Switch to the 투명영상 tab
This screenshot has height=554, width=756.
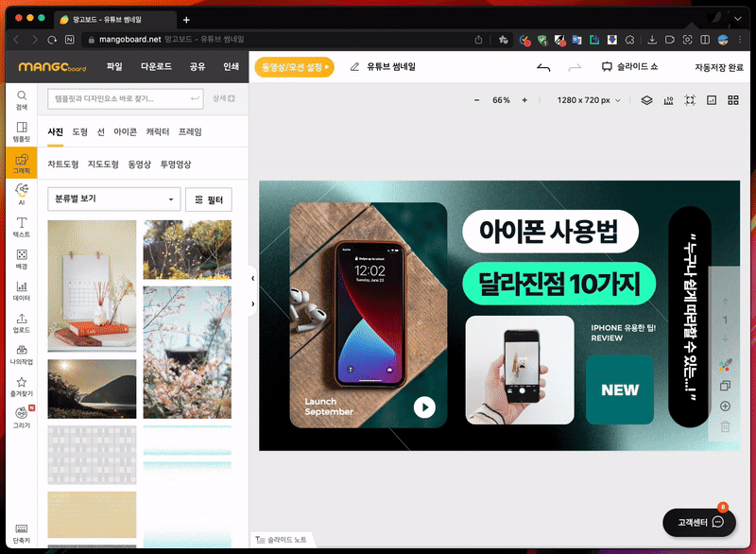(176, 164)
